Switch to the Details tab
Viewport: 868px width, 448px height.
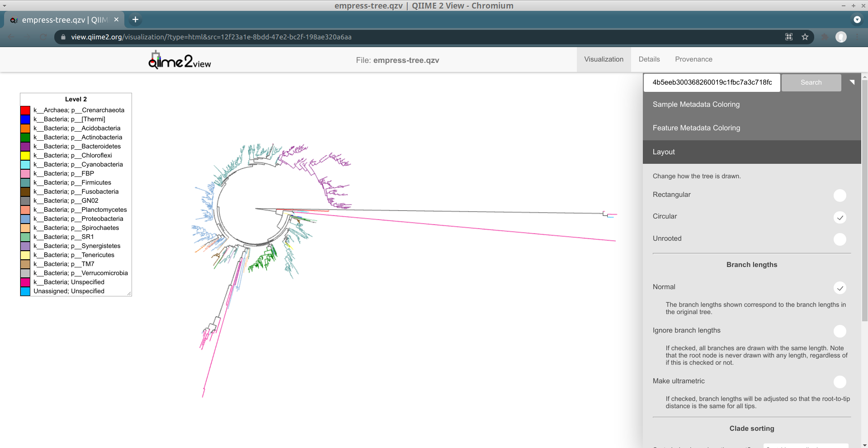click(x=649, y=59)
